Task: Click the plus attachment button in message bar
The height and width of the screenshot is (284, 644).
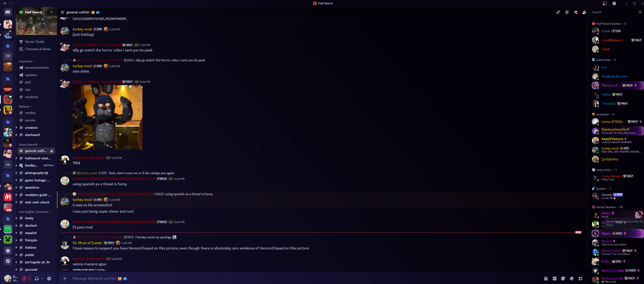Action: pyautogui.click(x=65, y=278)
